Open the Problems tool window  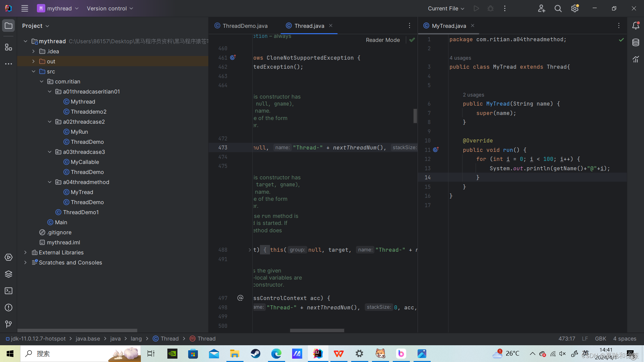pyautogui.click(x=8, y=308)
